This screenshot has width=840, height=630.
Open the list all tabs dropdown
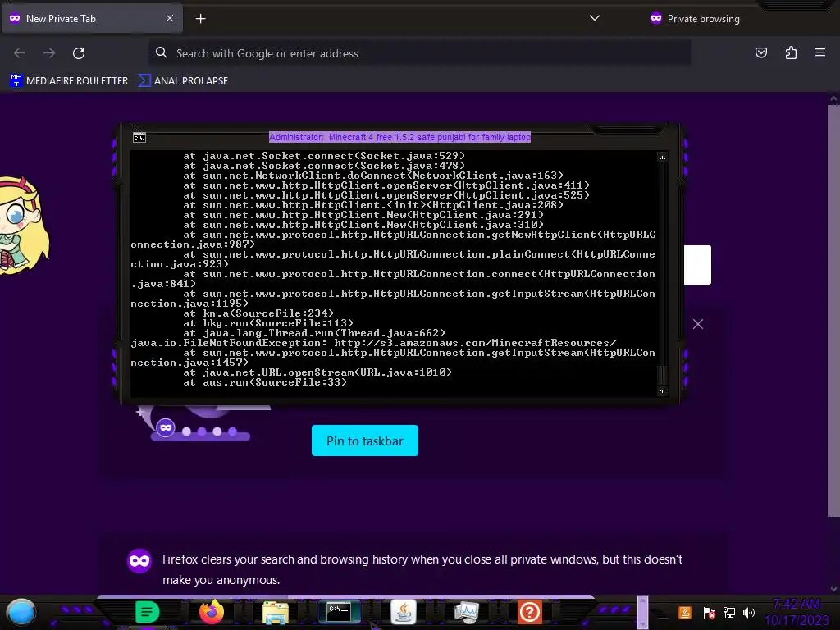click(594, 18)
